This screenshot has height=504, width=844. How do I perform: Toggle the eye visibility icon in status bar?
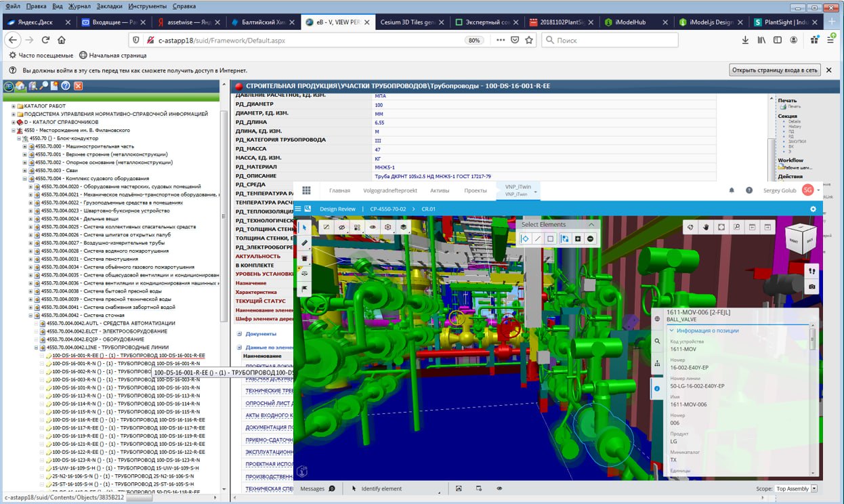pos(499,488)
